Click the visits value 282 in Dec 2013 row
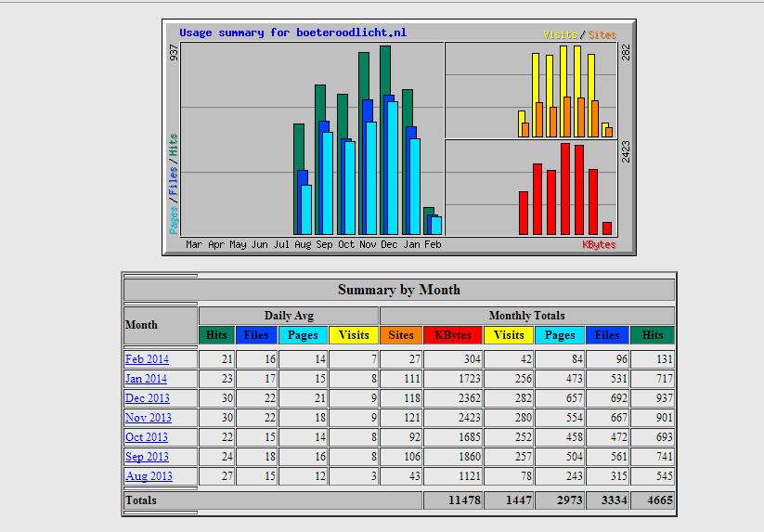 tap(524, 398)
